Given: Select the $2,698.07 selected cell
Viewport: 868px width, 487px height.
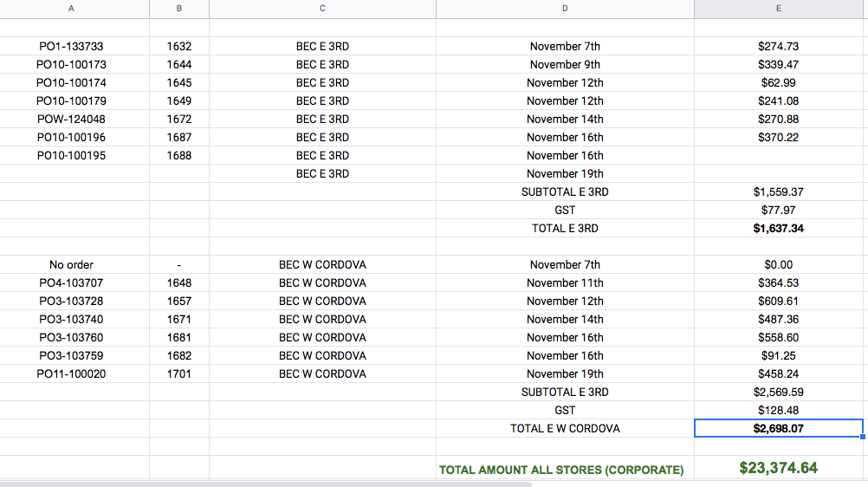Looking at the screenshot, I should click(x=778, y=429).
